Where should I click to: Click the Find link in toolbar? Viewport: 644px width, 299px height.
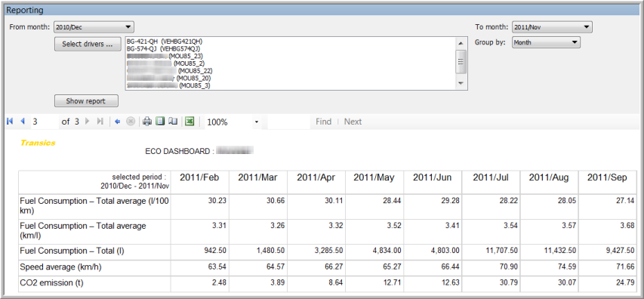point(324,122)
